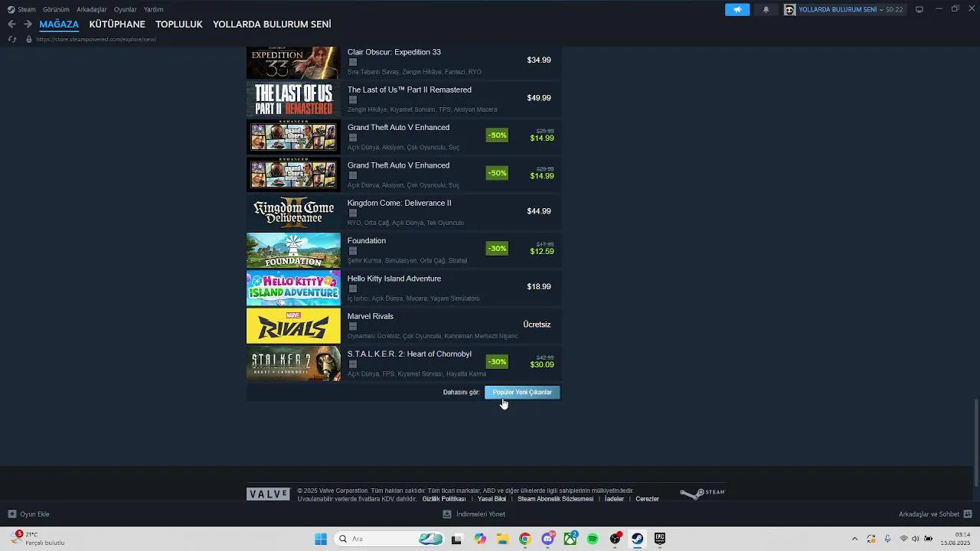
Task: Click the lock icon beside the URL
Action: [29, 39]
